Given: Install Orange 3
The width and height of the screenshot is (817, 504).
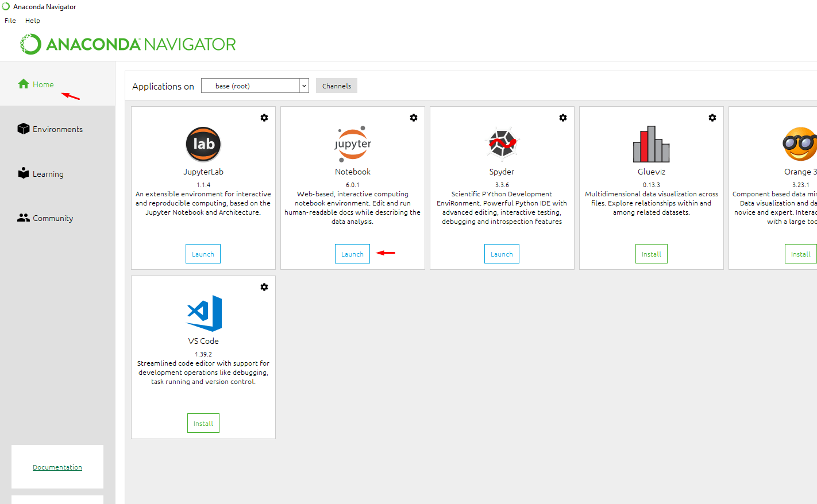Looking at the screenshot, I should (801, 254).
